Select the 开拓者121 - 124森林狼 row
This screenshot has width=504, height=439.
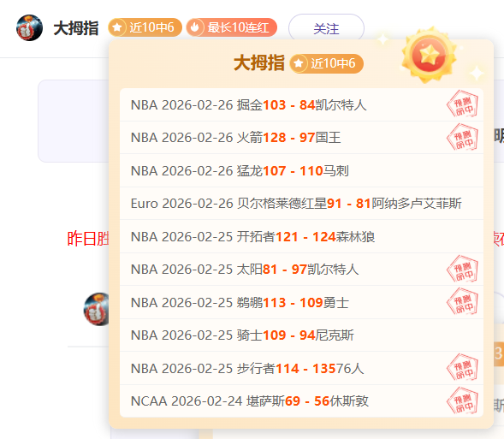pos(301,236)
